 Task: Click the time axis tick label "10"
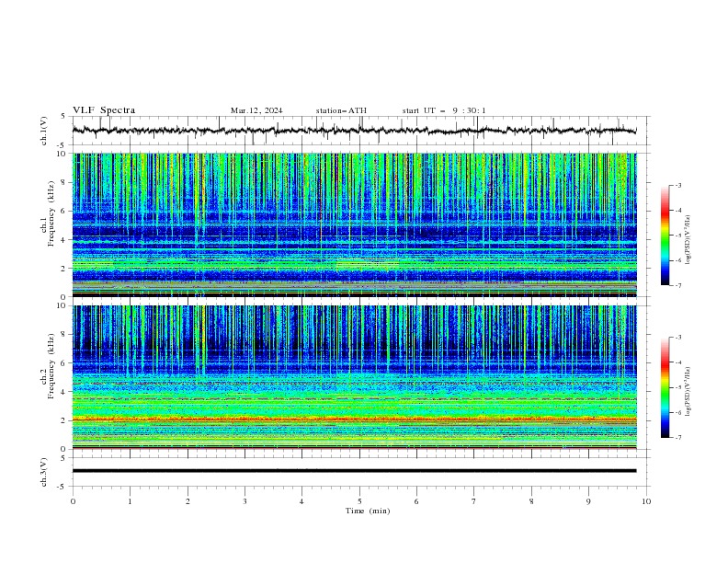point(646,501)
